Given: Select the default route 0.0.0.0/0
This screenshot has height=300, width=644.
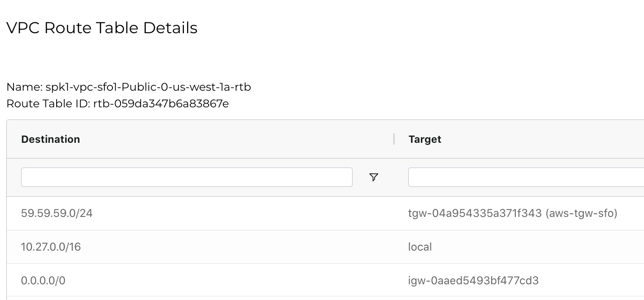Looking at the screenshot, I should pyautogui.click(x=43, y=280).
